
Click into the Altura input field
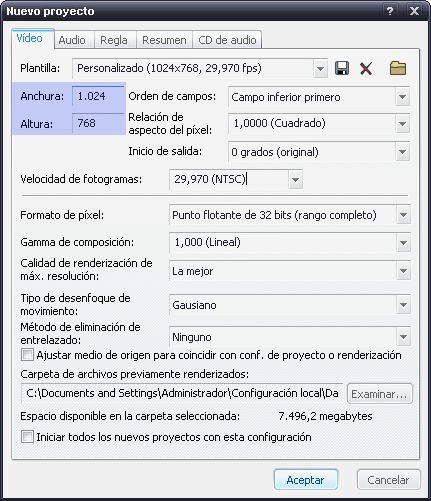[x=98, y=123]
